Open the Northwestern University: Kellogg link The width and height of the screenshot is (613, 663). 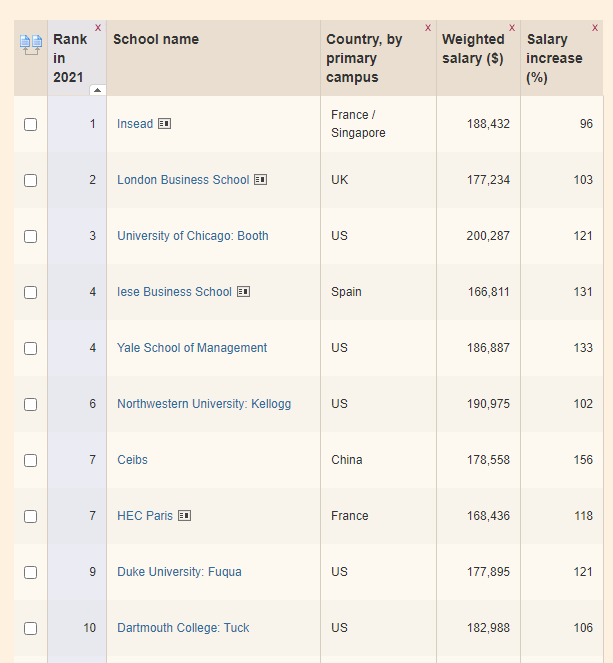[204, 404]
